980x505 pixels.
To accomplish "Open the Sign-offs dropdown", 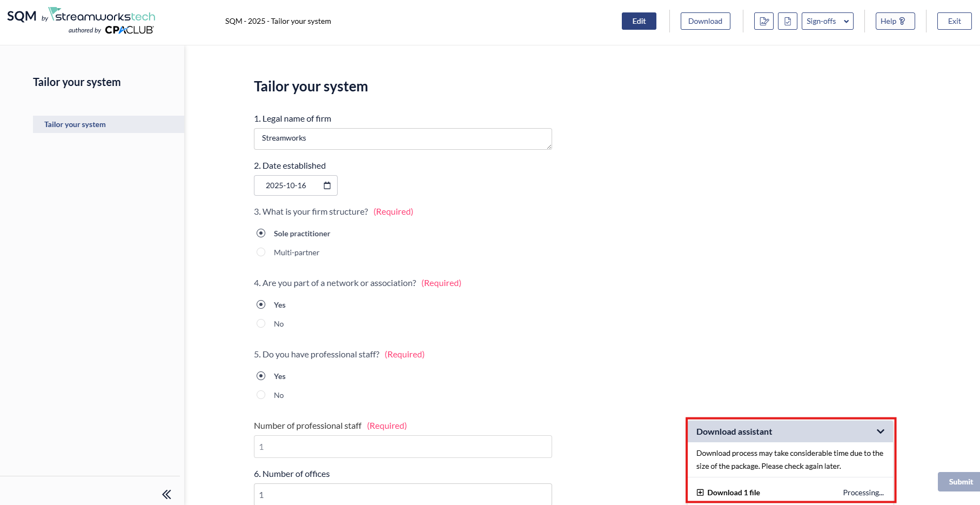I will 827,21.
